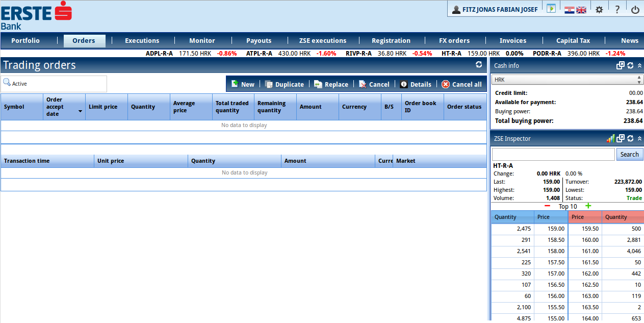644x323 pixels.
Task: Open the settings gear icon
Action: [599, 9]
